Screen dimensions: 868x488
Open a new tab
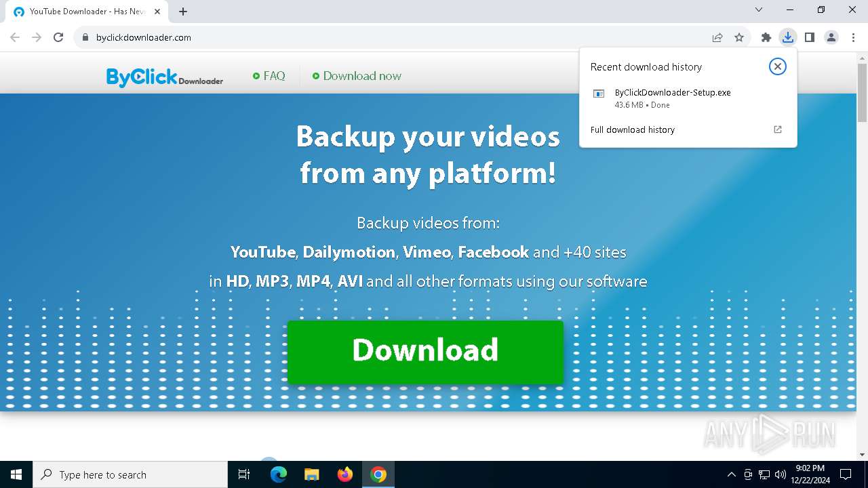[183, 12]
